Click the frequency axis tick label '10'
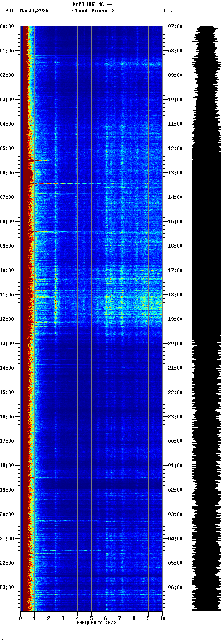 coord(162,618)
